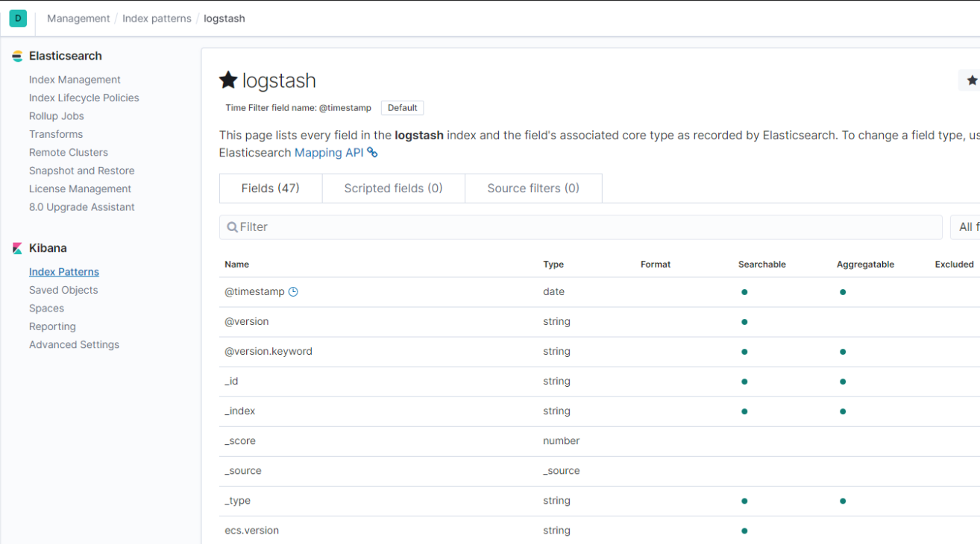Click the _index field name
The height and width of the screenshot is (544, 980).
240,411
